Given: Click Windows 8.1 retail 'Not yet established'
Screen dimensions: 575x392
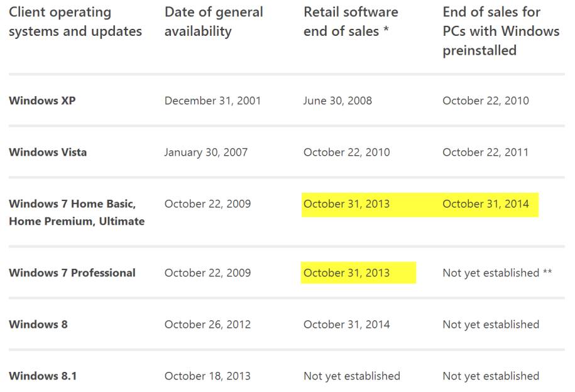Looking at the screenshot, I should click(x=351, y=376).
